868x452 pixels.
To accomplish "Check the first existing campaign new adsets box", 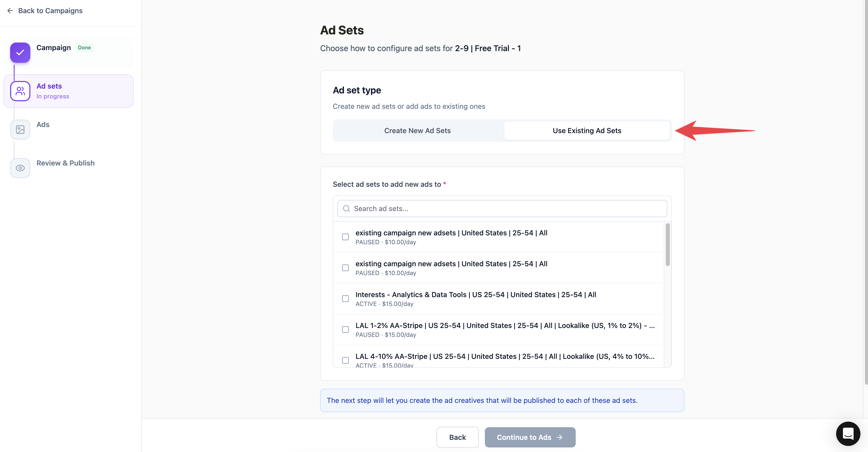I will click(345, 237).
